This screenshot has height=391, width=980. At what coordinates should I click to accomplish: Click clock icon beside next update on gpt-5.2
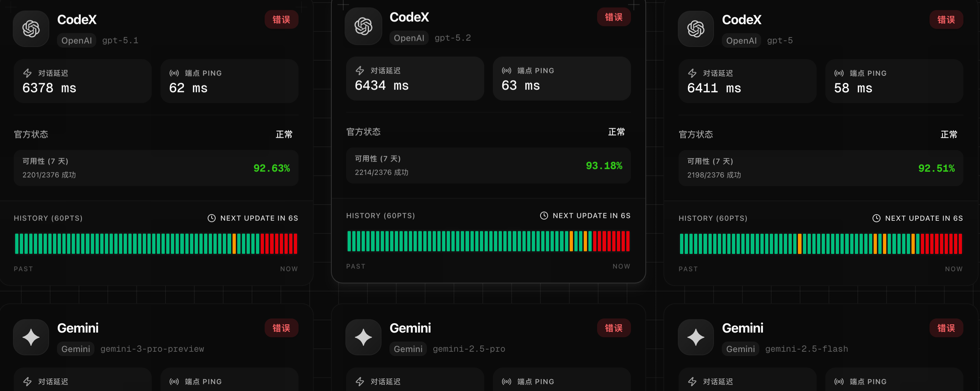click(x=544, y=215)
